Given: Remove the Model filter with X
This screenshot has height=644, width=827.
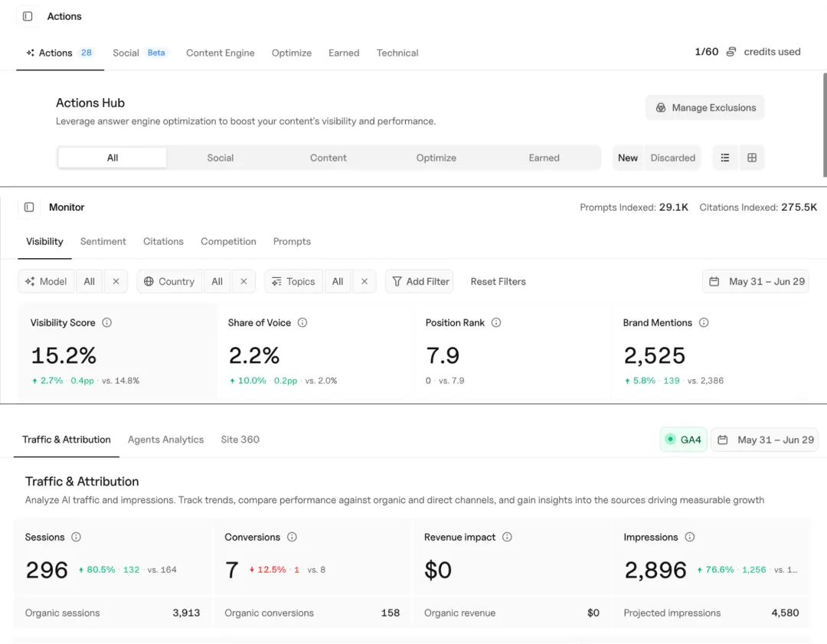Looking at the screenshot, I should tap(116, 282).
